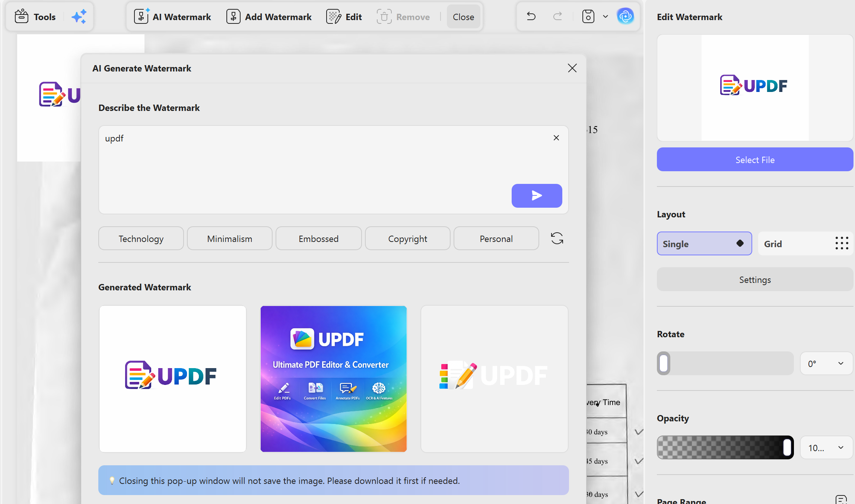This screenshot has width=855, height=504.
Task: Choose the Minimalism style tag
Action: pos(229,239)
